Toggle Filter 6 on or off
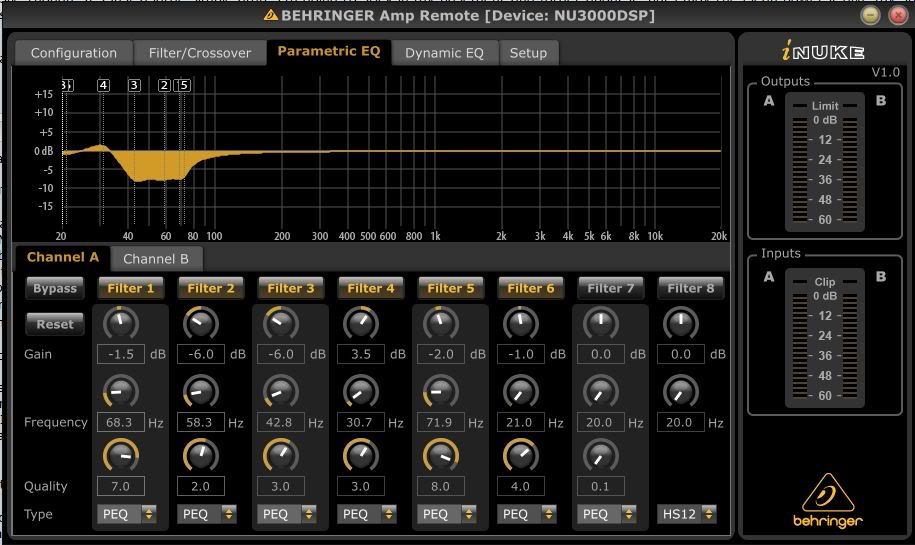 click(x=530, y=288)
